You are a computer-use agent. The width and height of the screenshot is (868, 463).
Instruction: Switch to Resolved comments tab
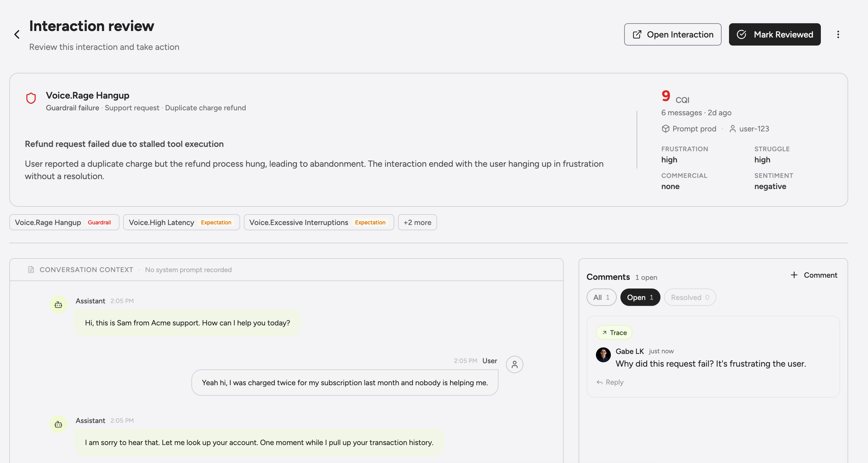tap(690, 297)
